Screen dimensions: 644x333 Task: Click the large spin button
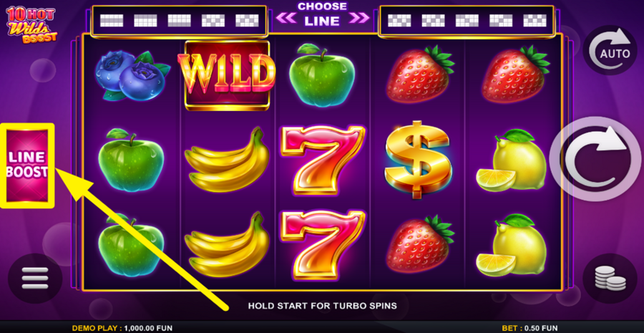[595, 159]
